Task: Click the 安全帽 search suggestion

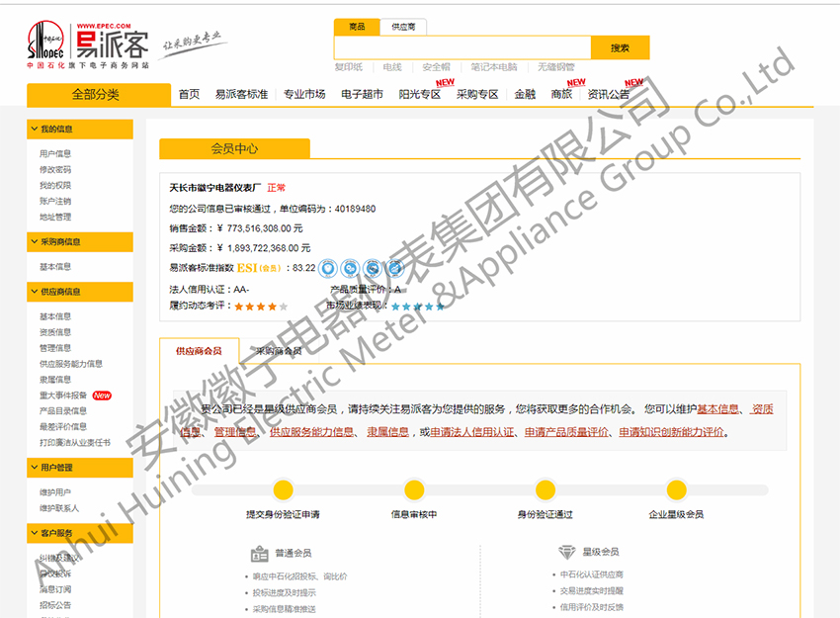Action: (437, 67)
